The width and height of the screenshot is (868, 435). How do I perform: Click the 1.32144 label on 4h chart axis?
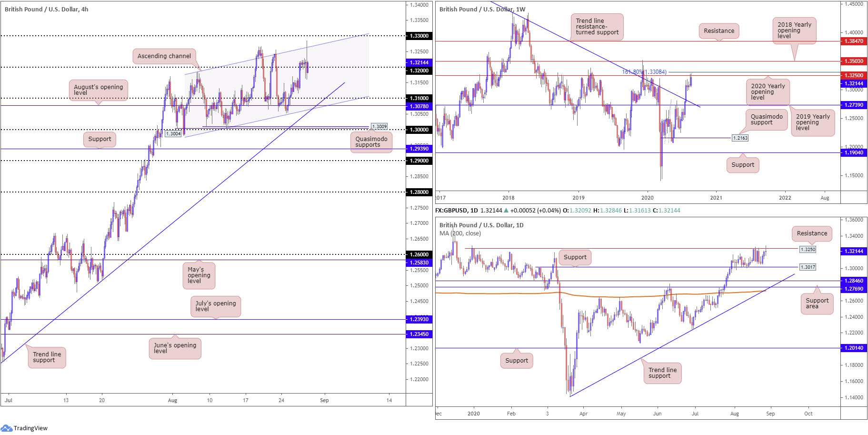pos(419,62)
